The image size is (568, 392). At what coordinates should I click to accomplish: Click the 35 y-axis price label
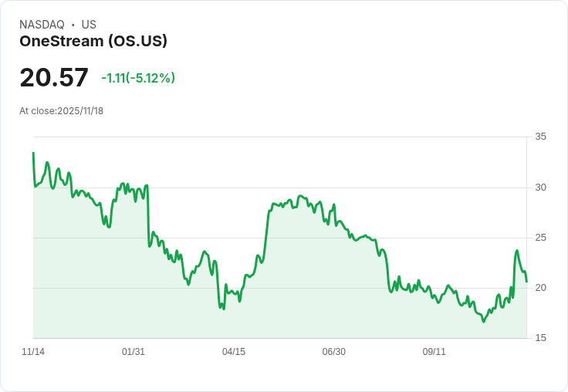pos(541,137)
